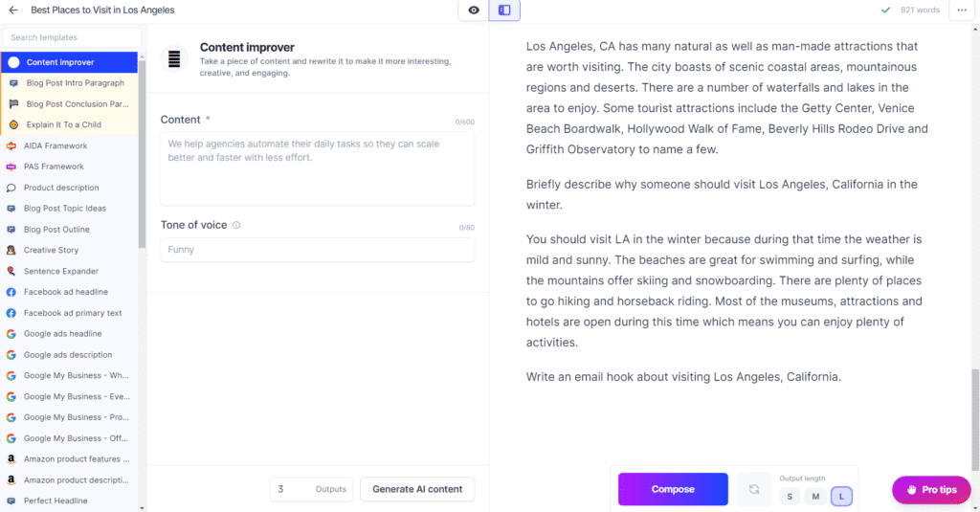Toggle the eye preview mode icon

click(x=474, y=10)
